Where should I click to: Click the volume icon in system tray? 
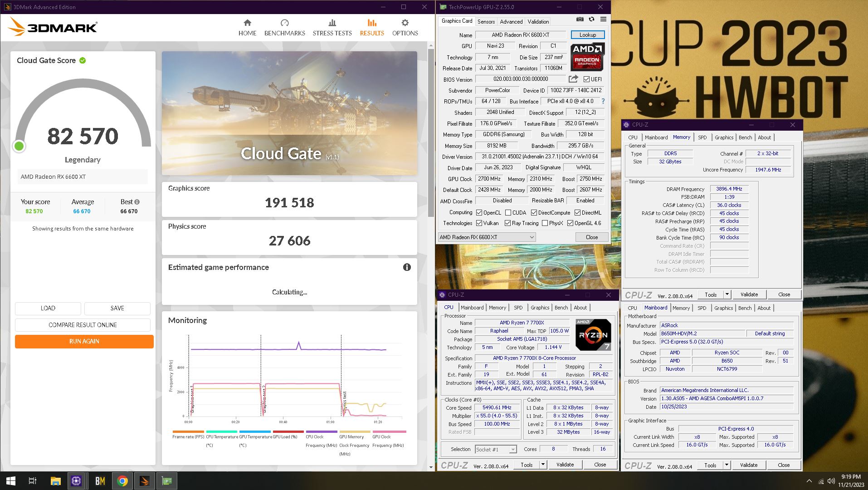point(831,481)
